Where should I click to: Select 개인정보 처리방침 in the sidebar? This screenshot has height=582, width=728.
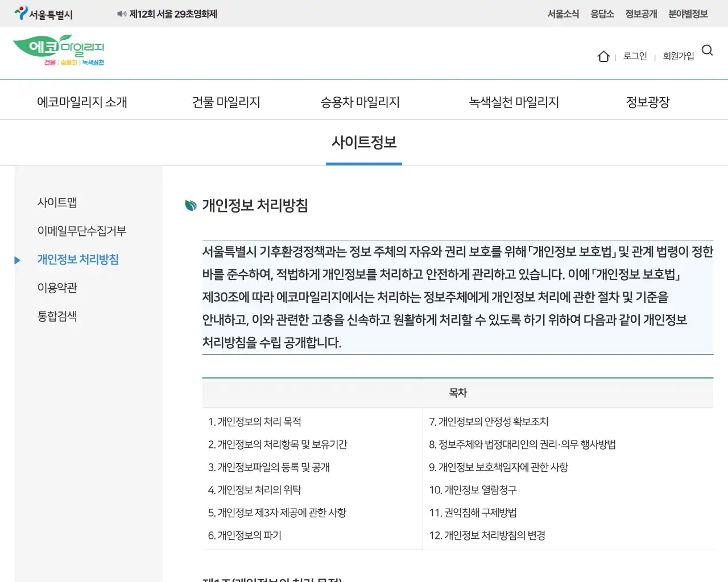point(78,259)
